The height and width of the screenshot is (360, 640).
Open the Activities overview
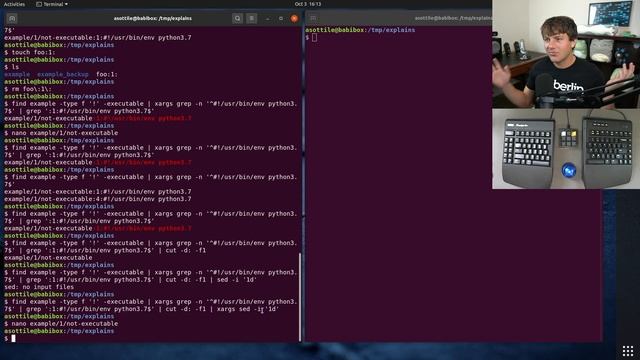[14, 4]
